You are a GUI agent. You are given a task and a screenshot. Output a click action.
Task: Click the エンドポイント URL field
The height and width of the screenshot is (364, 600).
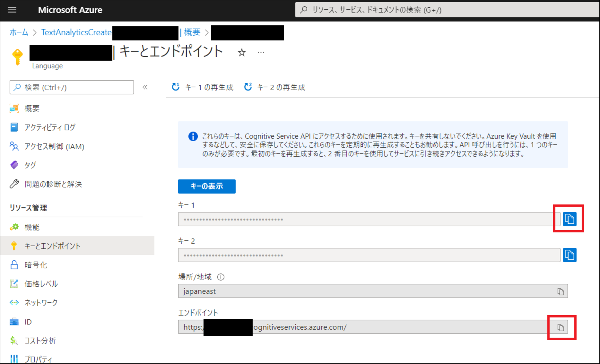click(373, 327)
